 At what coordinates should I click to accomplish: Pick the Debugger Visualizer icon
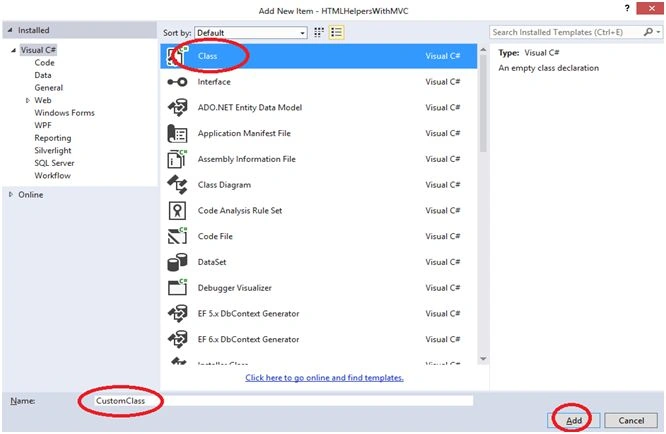[177, 287]
